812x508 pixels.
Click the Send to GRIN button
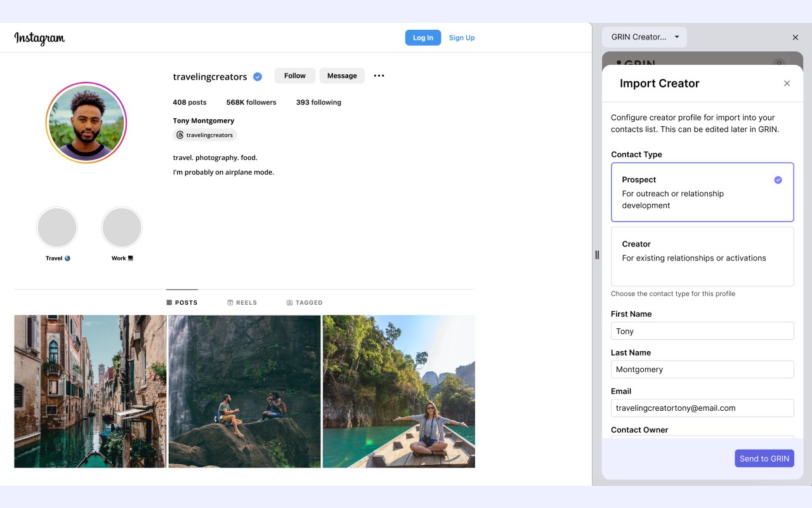coord(764,458)
